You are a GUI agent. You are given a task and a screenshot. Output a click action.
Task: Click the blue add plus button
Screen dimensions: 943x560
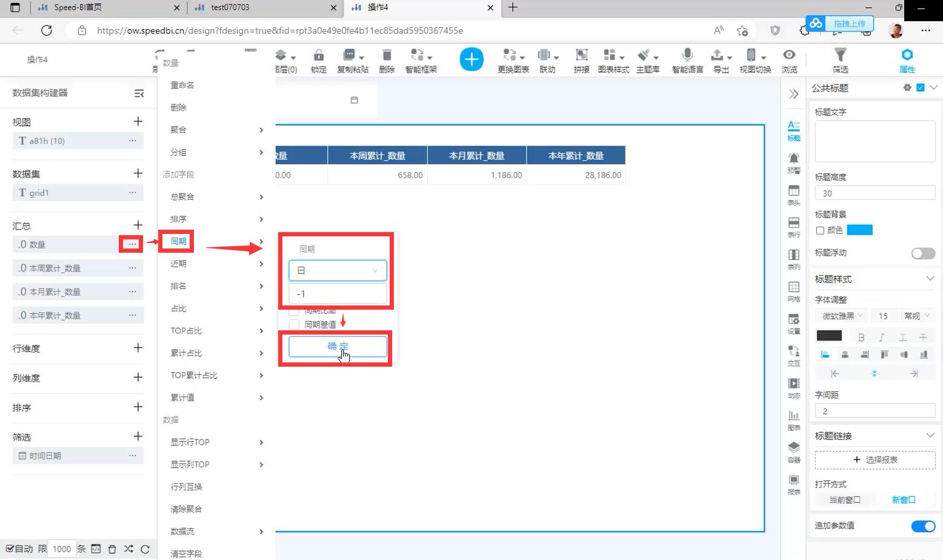(471, 59)
